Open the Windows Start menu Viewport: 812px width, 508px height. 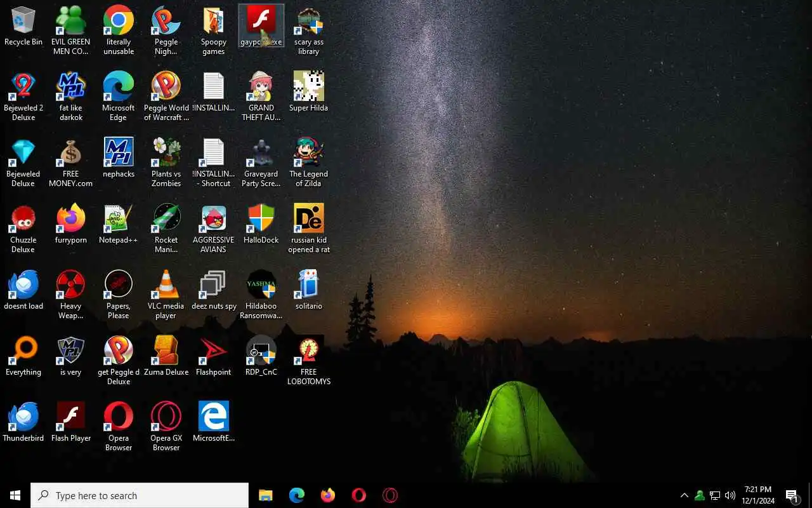(x=15, y=495)
